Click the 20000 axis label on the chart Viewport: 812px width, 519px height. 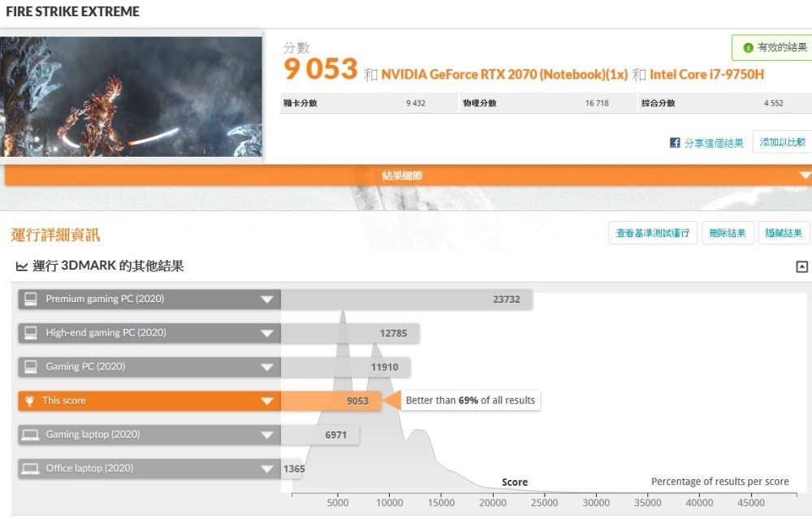click(493, 503)
